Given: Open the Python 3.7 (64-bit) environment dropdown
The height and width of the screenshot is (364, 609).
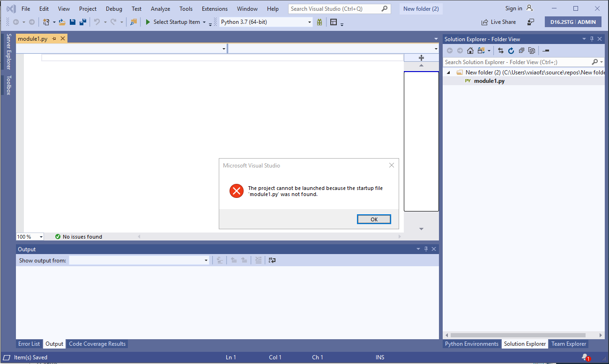Looking at the screenshot, I should (310, 22).
